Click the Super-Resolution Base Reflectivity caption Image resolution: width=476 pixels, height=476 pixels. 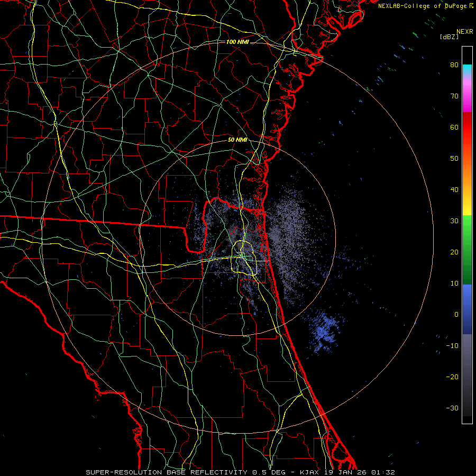[x=241, y=472]
